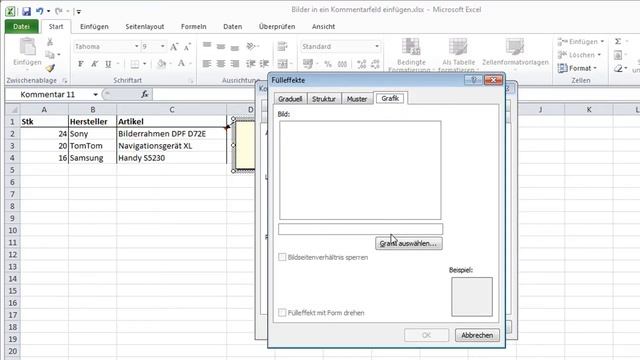Open the Standard number format dropdown
This screenshot has height=360, width=640.
point(377,47)
